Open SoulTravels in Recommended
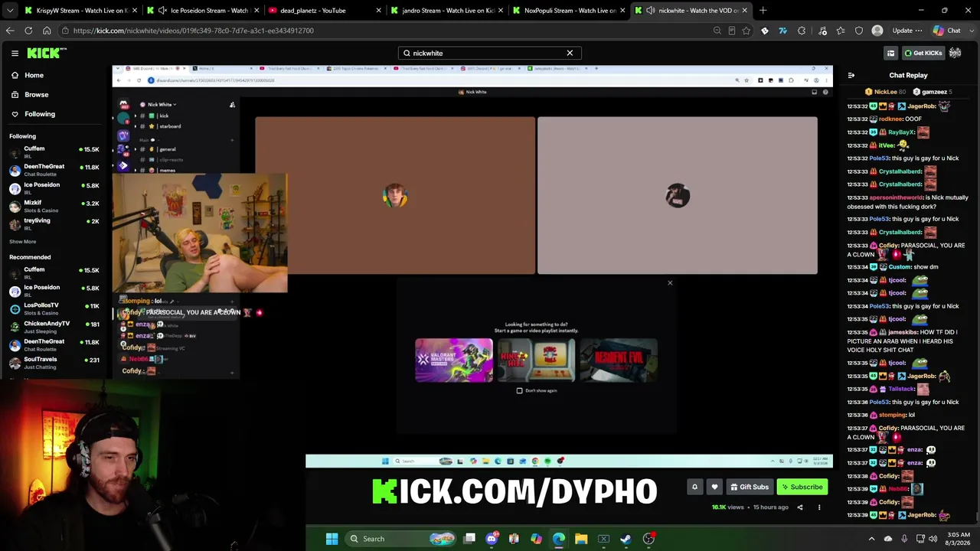 55,362
